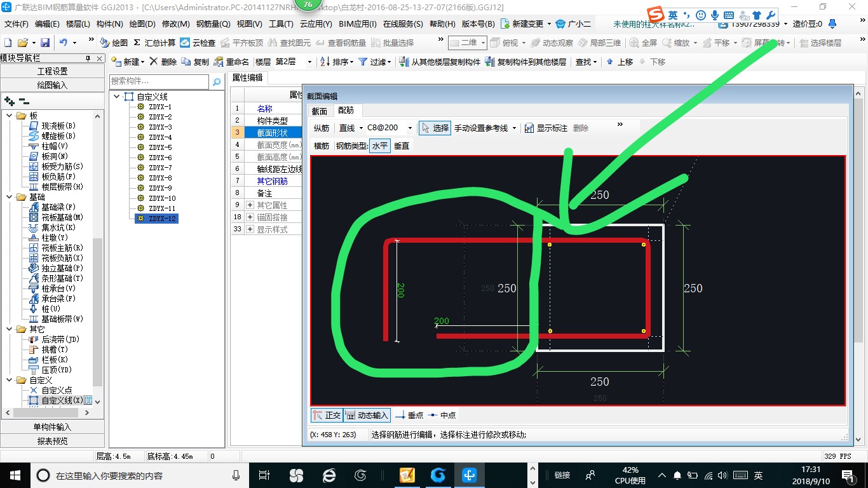Screen dimensions: 868x488
Task: Toggle 垂点 perpendicular snap
Action: pyautogui.click(x=409, y=415)
